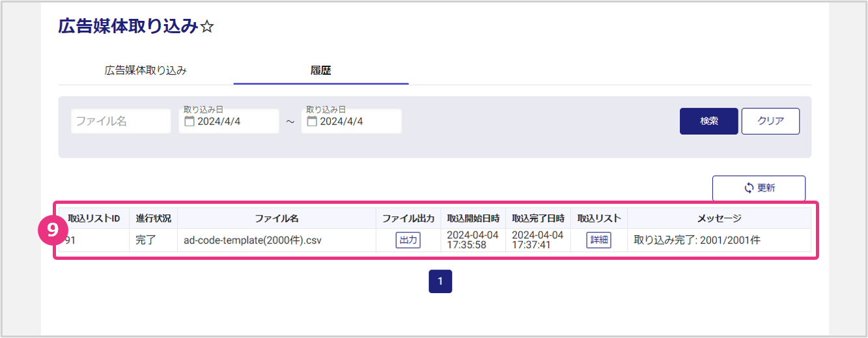Click the start date value 2024/4/4
This screenshot has height=338, width=868.
[219, 122]
